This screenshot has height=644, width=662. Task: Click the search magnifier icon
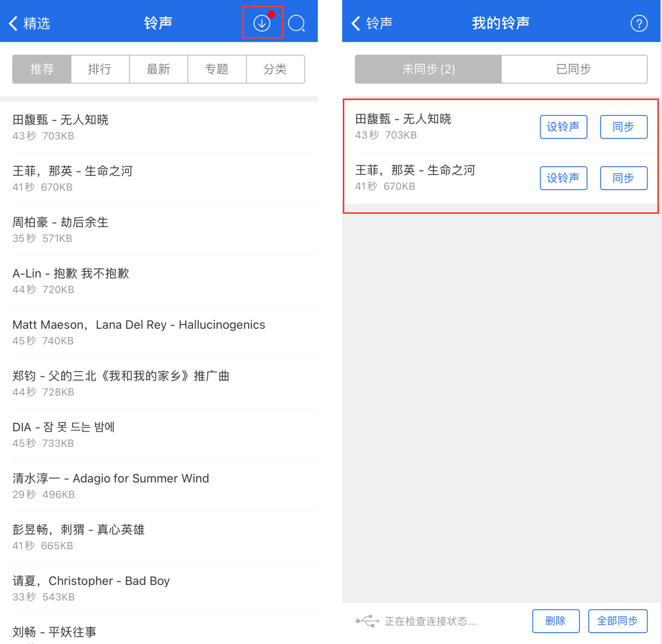(x=297, y=23)
